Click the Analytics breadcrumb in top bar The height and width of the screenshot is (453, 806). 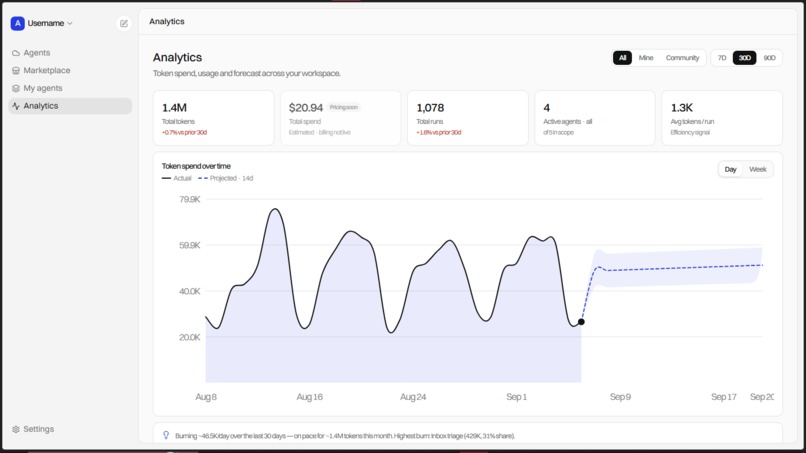pyautogui.click(x=167, y=22)
